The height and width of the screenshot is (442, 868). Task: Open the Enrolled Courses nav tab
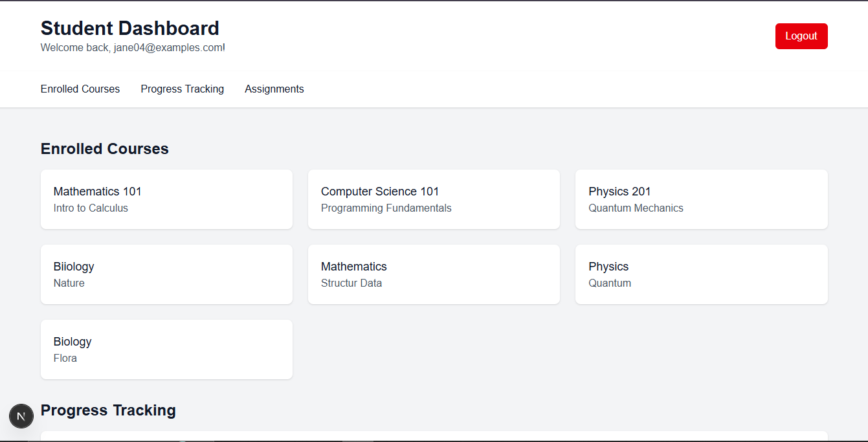[80, 89]
